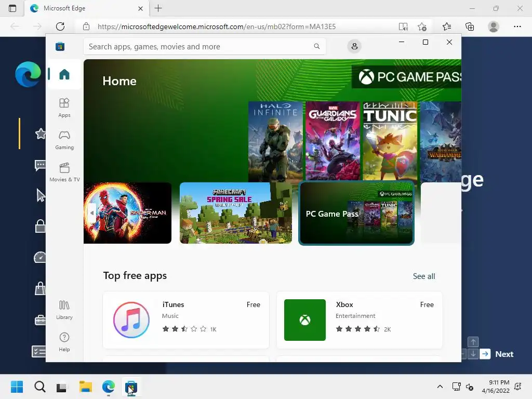532x399 pixels.
Task: Open Guardians of the Galaxy game cover
Action: click(x=332, y=141)
